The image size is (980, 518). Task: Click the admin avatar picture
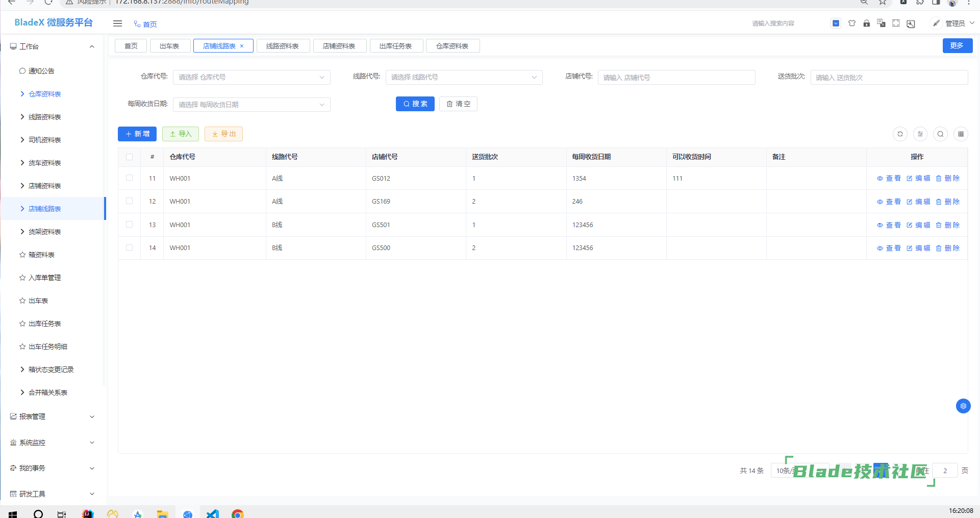point(936,23)
